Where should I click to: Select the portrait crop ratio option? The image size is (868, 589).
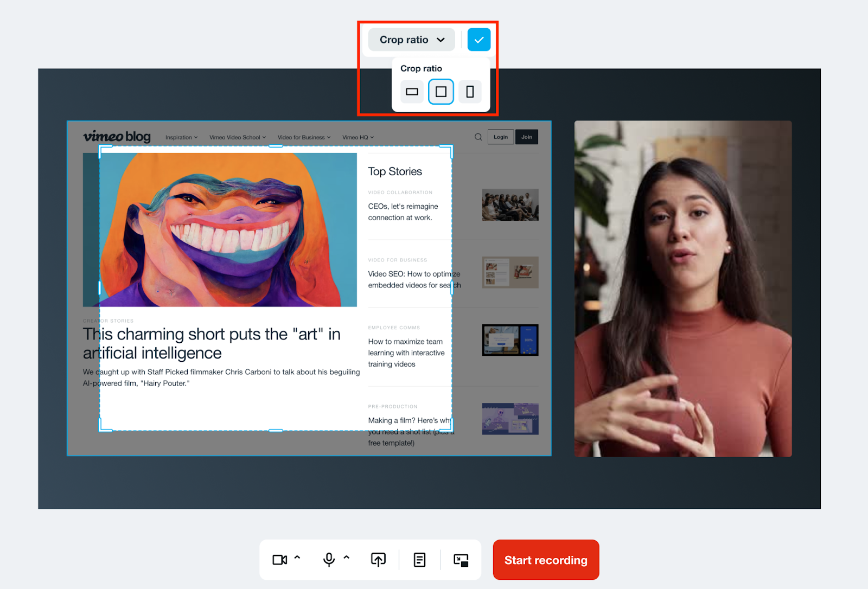pyautogui.click(x=470, y=92)
